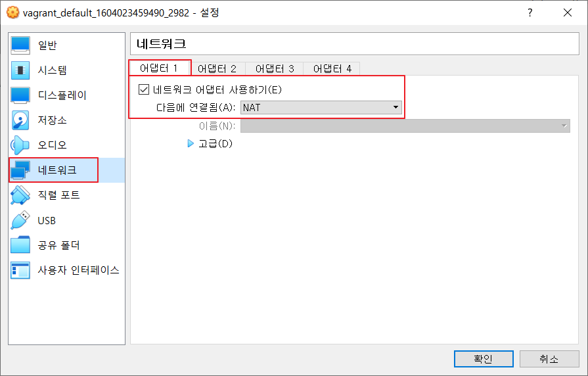588x376 pixels.
Task: Switch to the 어댑터 1 tab
Action: (159, 68)
